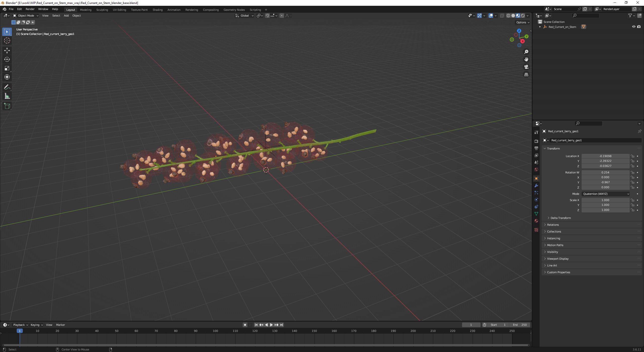The image size is (644, 352).
Task: Switch to rendered shading
Action: point(523,16)
